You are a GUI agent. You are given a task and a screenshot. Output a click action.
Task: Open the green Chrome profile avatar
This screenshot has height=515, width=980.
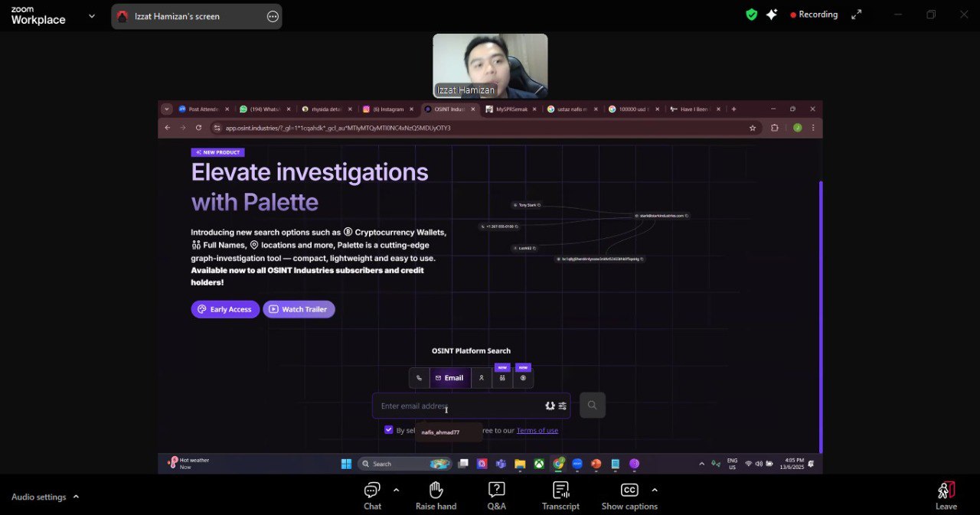pos(797,128)
